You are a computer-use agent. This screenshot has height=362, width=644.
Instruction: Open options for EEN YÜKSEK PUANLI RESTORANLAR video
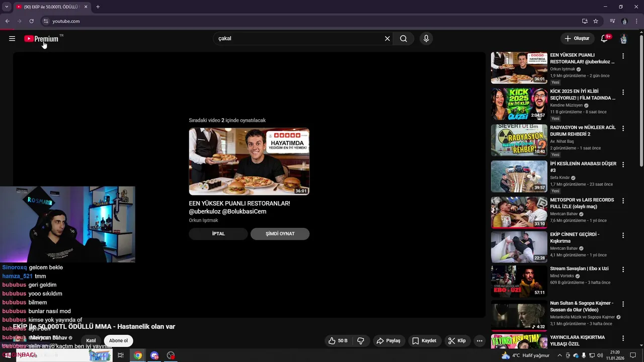[x=623, y=56]
